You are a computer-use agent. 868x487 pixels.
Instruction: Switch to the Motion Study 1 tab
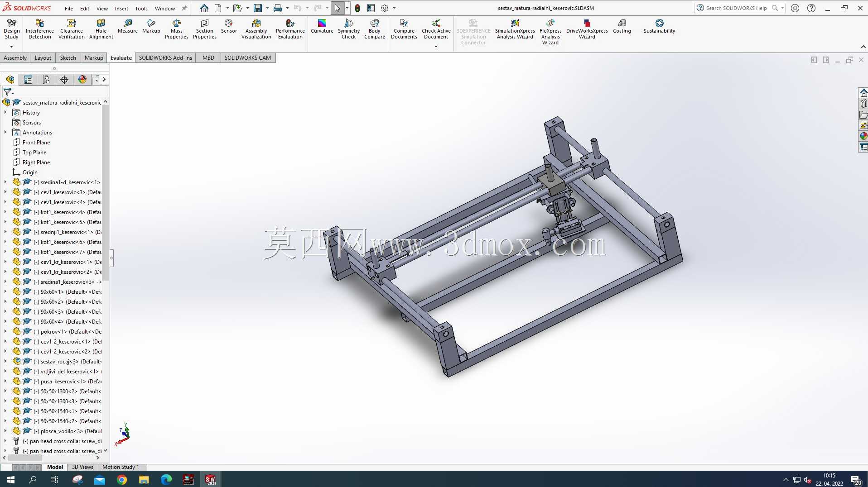coord(121,467)
